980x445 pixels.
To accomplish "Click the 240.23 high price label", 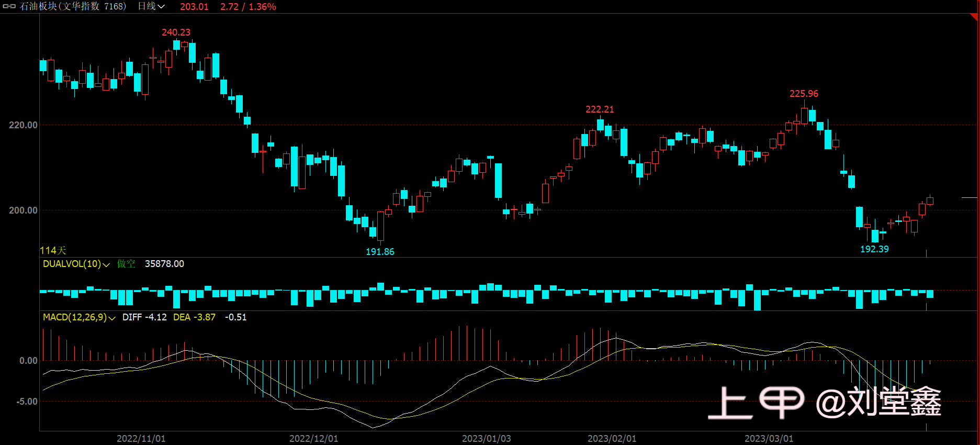I will [176, 32].
